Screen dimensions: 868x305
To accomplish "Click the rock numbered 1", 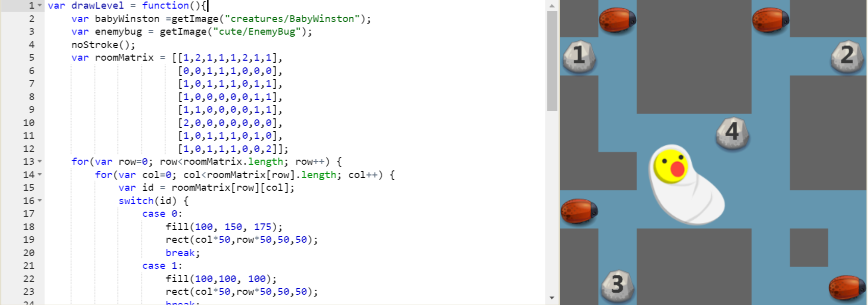I will pos(578,56).
